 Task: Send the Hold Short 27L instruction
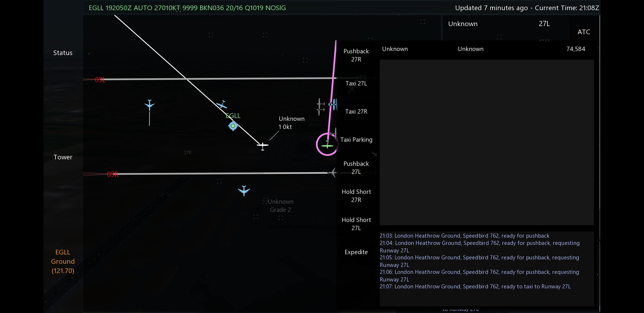[x=356, y=224]
